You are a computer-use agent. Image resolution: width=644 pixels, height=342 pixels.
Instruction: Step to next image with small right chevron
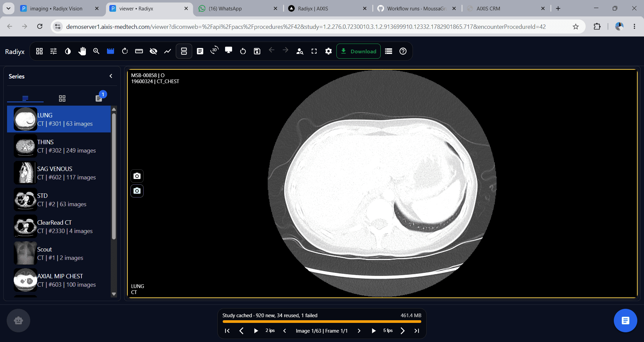coord(359,331)
